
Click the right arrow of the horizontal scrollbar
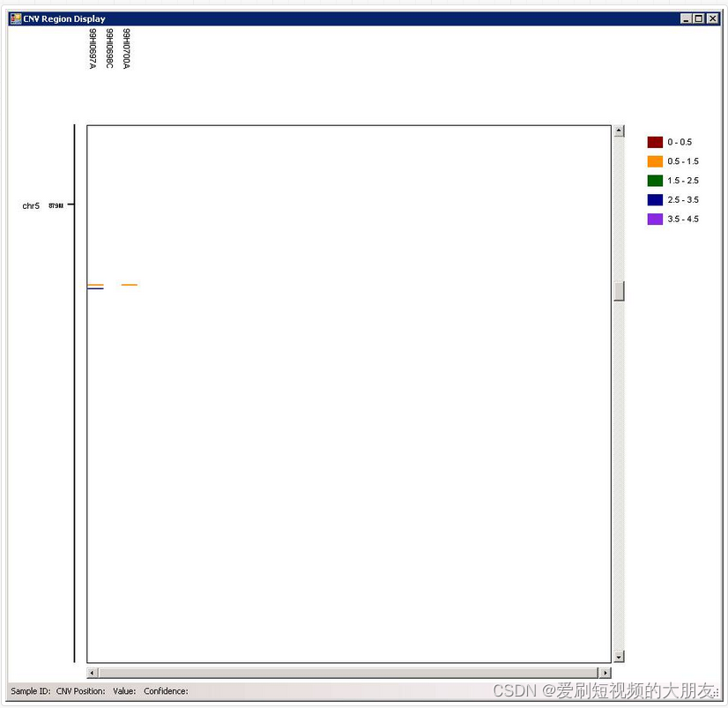coord(605,672)
